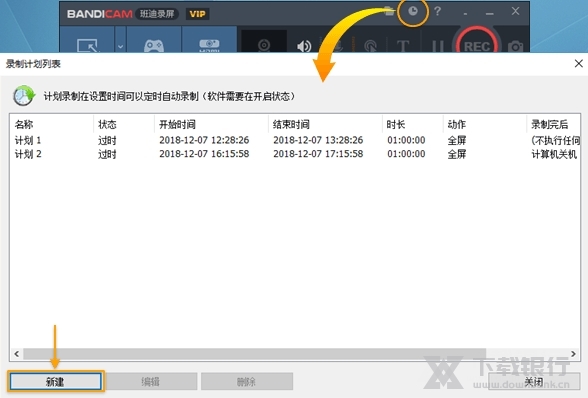Click the VIP badge in Bandicam title bar
Screen dimensions: 588x398
coord(197,14)
